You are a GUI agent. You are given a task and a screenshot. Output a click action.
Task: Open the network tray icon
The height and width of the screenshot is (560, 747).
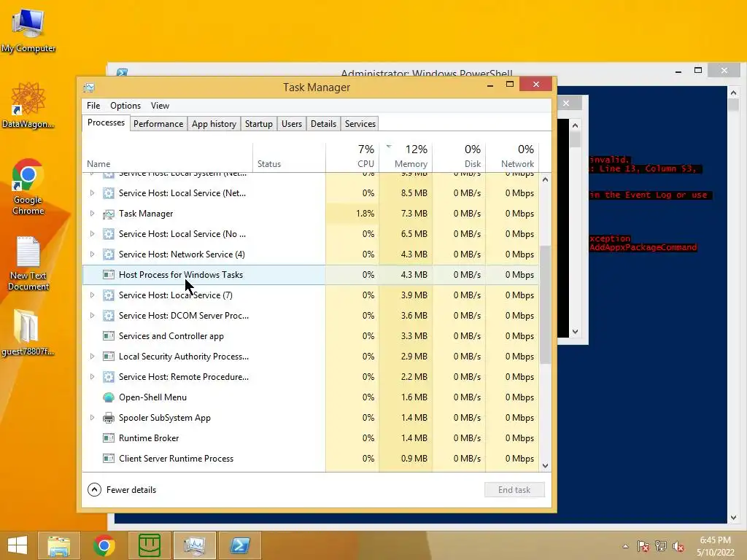click(661, 546)
